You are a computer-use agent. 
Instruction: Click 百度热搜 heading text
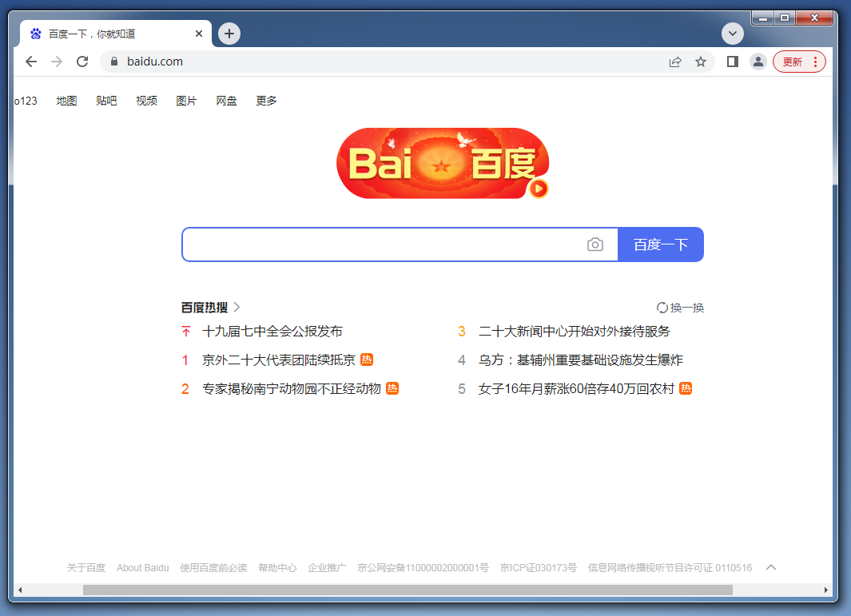[x=205, y=308]
